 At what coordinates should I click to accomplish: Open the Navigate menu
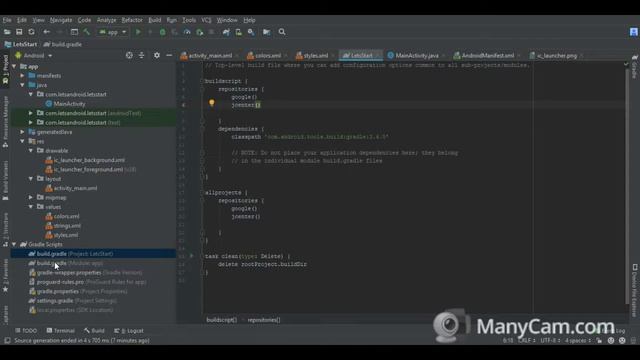(61, 20)
